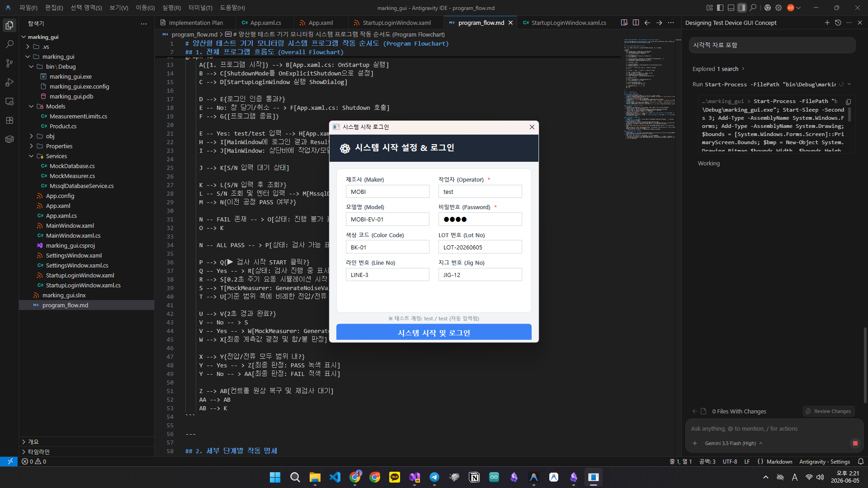The width and height of the screenshot is (868, 488).
Task: Click the orange user account avatar
Action: click(791, 8)
